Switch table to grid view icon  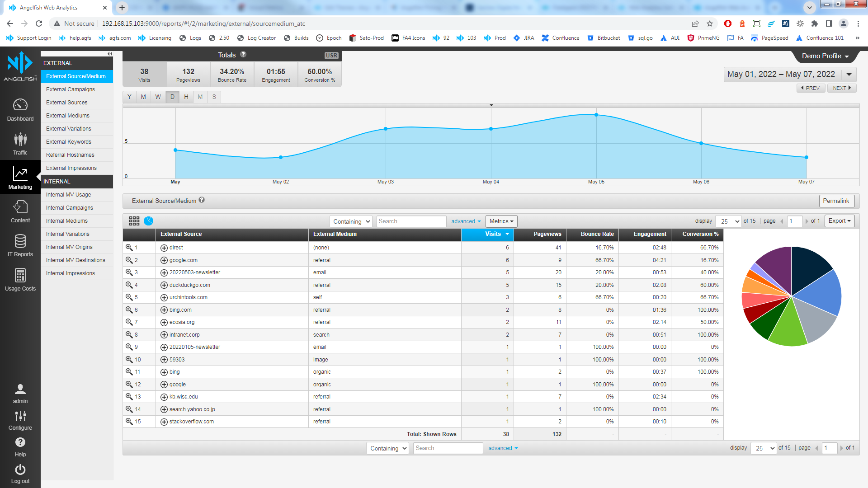point(134,221)
